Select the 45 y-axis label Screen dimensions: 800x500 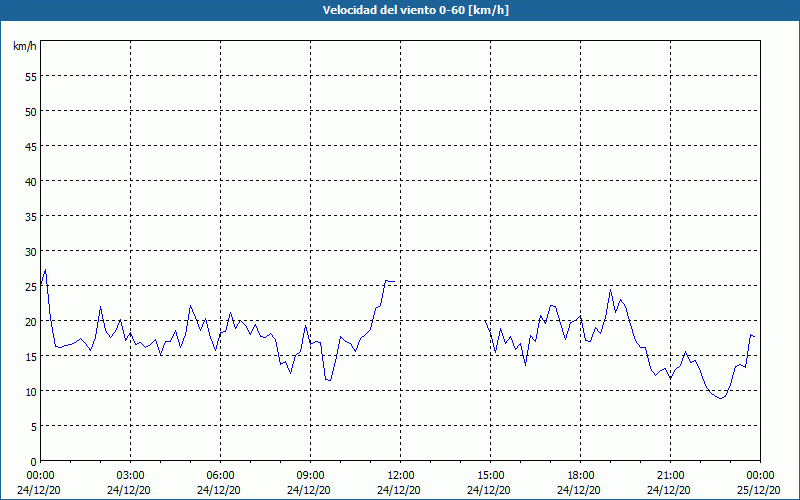coord(31,148)
